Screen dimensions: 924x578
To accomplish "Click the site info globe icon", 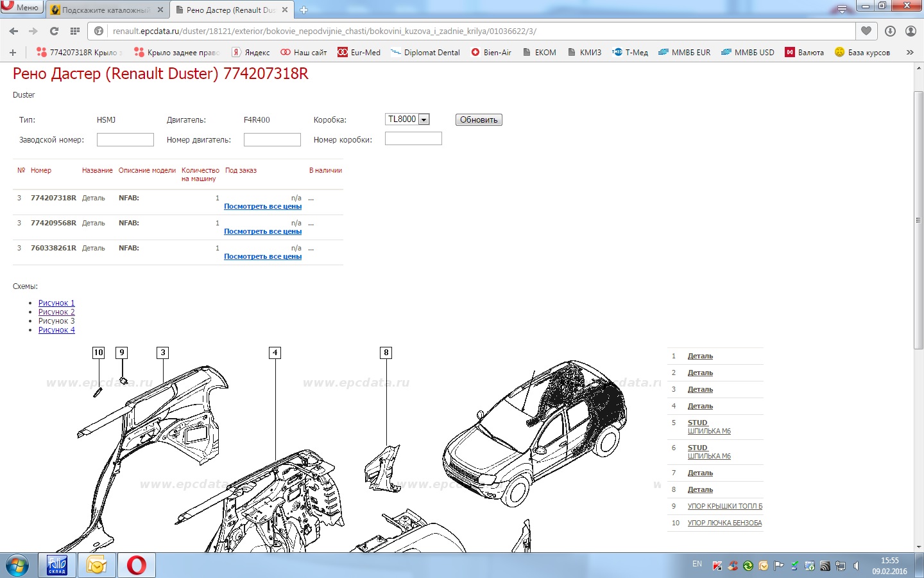I will pyautogui.click(x=99, y=31).
